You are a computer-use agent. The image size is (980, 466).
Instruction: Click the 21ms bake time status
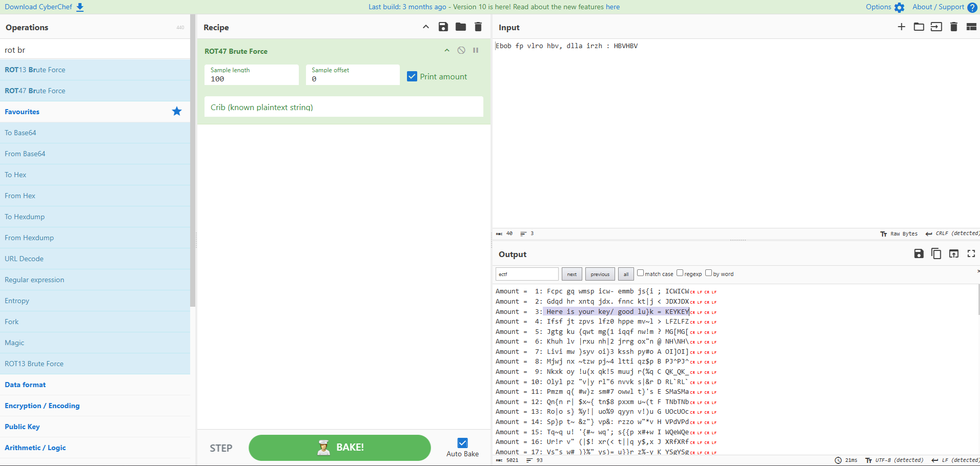click(x=846, y=460)
